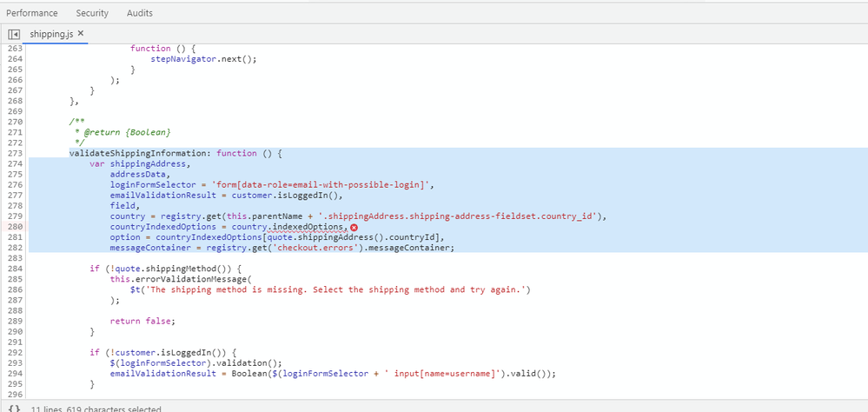Click the selection status text in bottom bar
Viewport: 868px width, 412px height.
click(x=83, y=409)
